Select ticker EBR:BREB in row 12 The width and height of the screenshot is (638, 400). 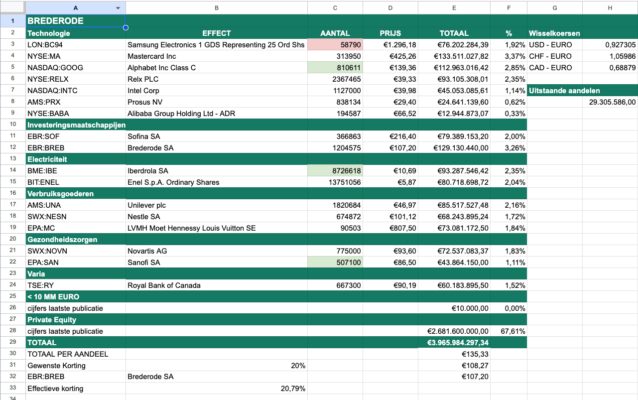click(x=75, y=148)
